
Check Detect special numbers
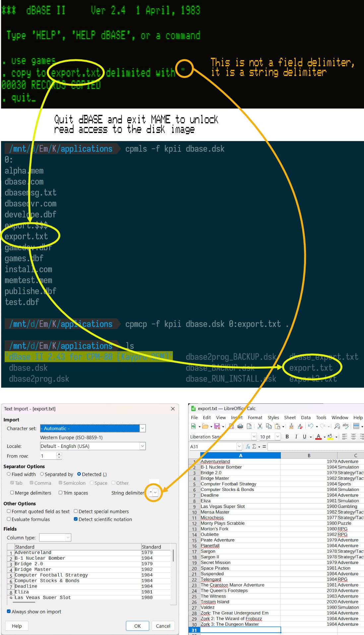[x=76, y=511]
